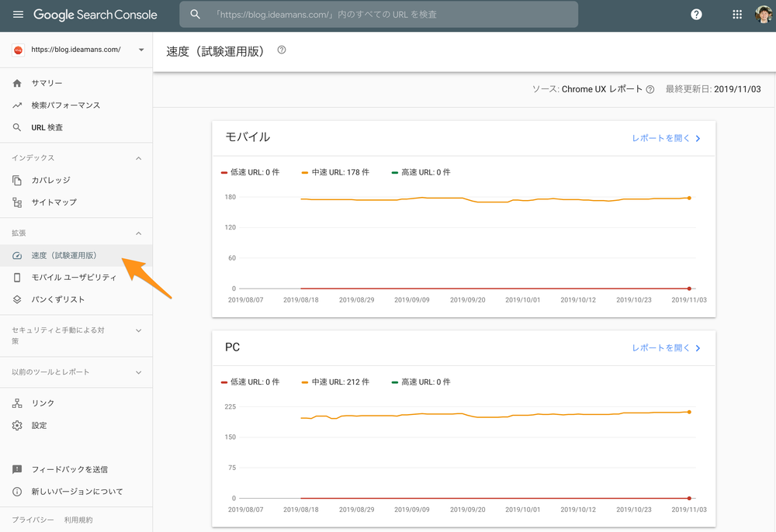The image size is (776, 532).
Task: Click the モバイル chart orange endpoint at 2019/11/03
Action: pyautogui.click(x=689, y=198)
